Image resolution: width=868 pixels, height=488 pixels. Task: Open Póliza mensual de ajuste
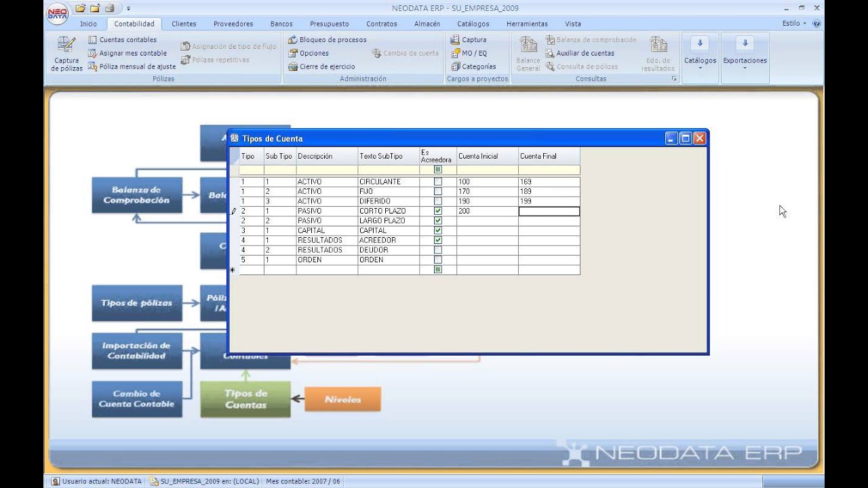point(132,66)
